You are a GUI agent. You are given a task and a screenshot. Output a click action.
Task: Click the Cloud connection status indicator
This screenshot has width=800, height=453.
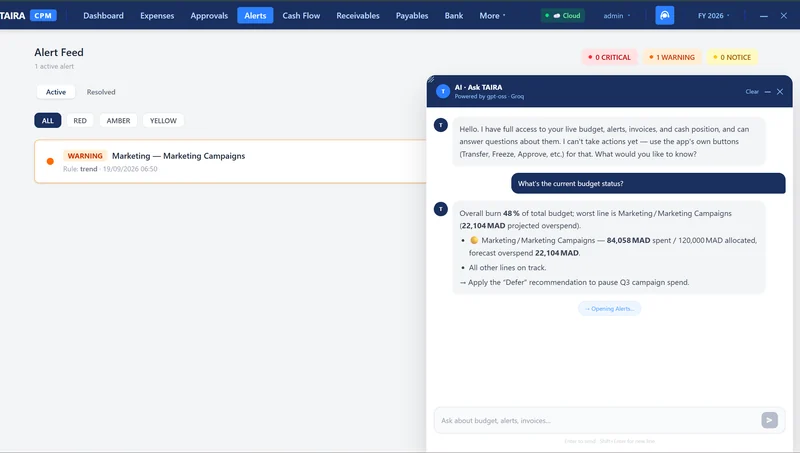click(563, 15)
